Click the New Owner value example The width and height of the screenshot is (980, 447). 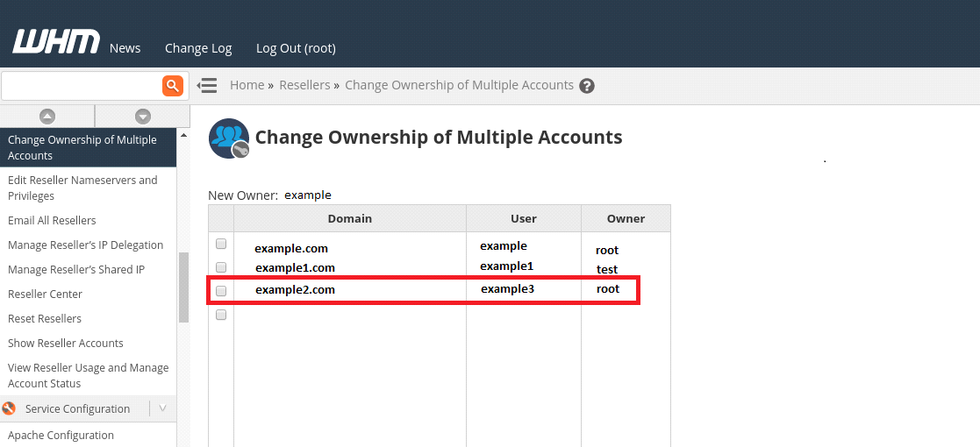[307, 195]
